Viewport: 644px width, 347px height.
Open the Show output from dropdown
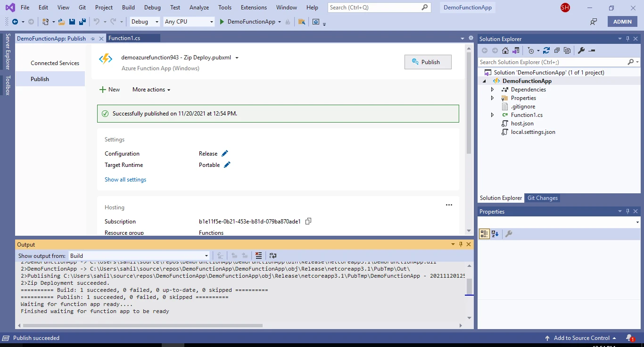[x=206, y=256]
